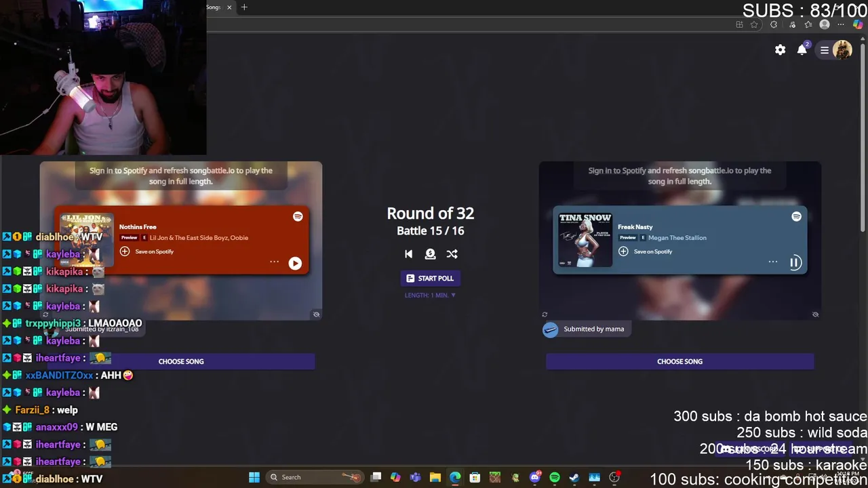Open Task View on the taskbar
Screen dimensions: 868x488
tap(376, 477)
